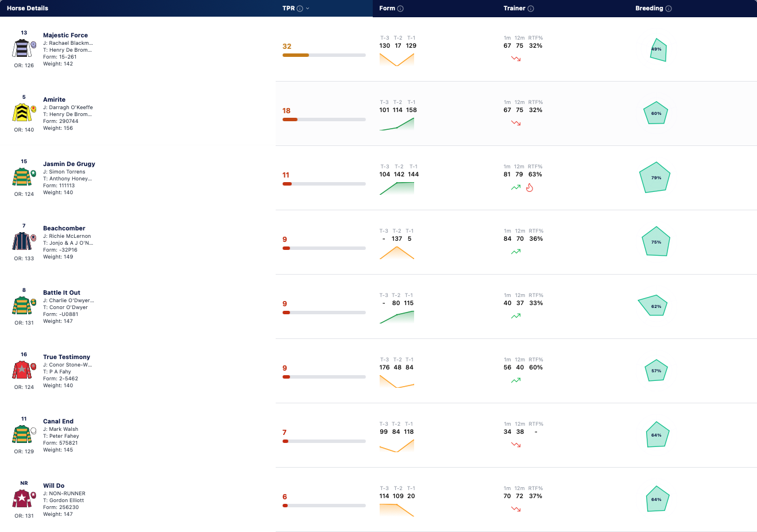This screenshot has height=532, width=757.
Task: Click Amirite's form trend sparkline
Action: coord(397,124)
